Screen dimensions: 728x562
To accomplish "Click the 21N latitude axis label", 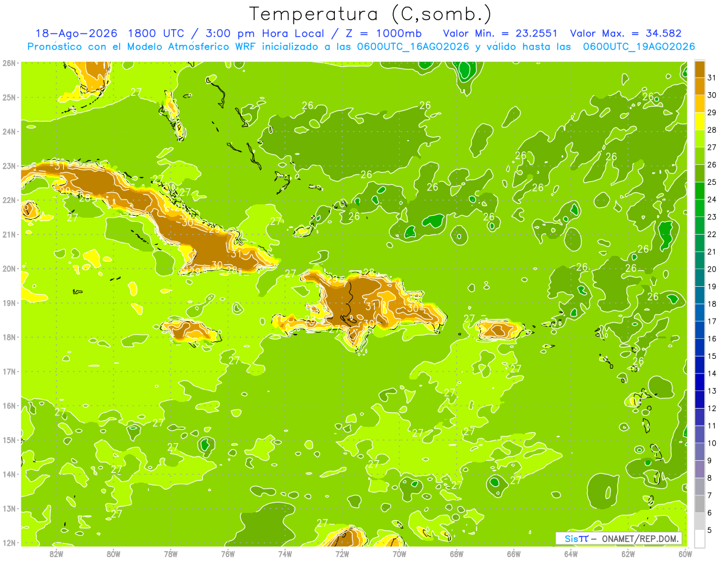I will pyautogui.click(x=9, y=234).
